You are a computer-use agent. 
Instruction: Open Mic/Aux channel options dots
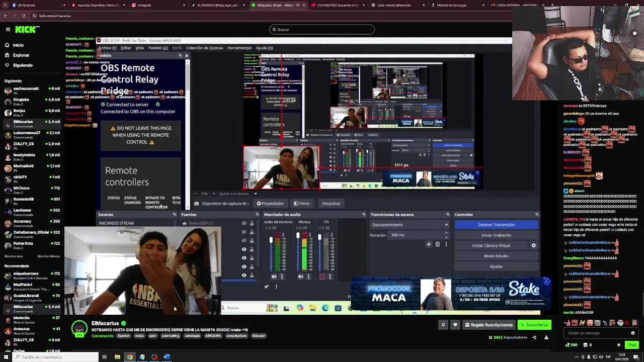coord(308,277)
